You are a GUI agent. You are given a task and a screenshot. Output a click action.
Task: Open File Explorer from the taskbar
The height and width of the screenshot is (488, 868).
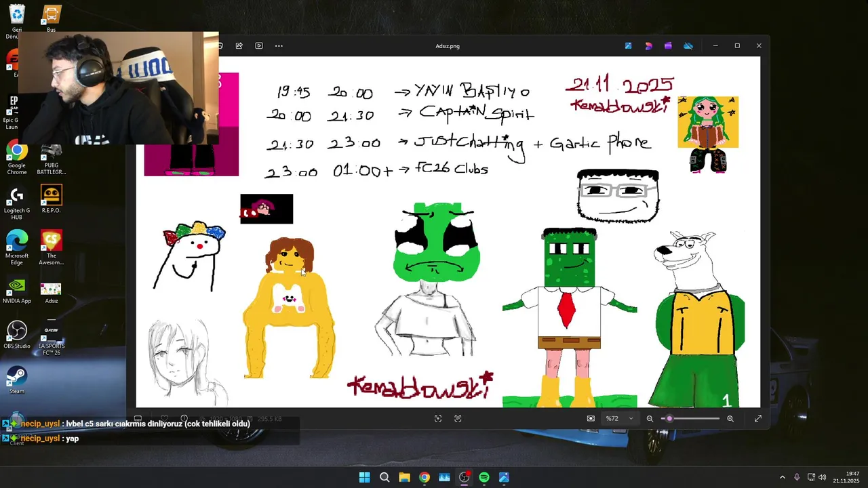point(404,477)
